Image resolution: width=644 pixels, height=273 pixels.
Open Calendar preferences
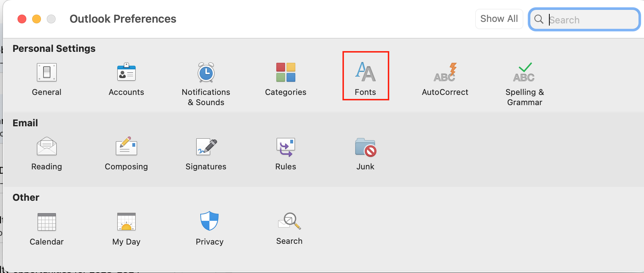[47, 229]
